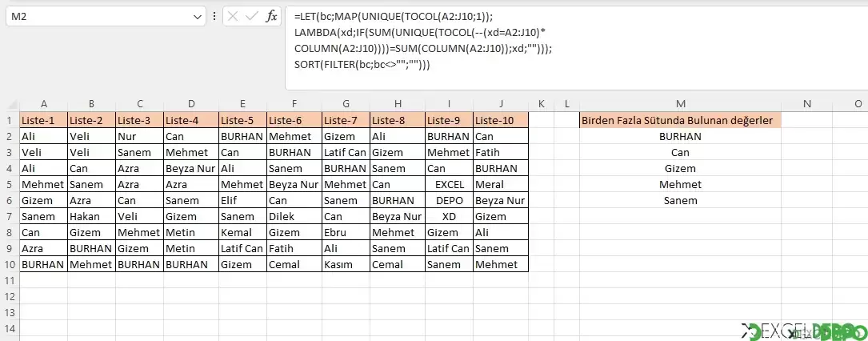
Task: Select the Liste-10 header cell
Action: [501, 120]
